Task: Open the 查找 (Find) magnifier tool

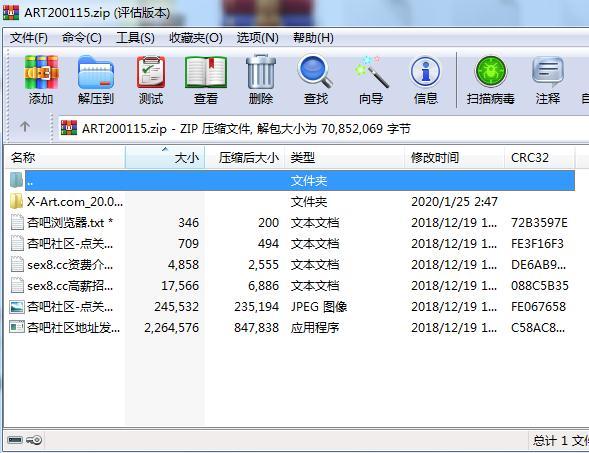Action: click(x=316, y=80)
